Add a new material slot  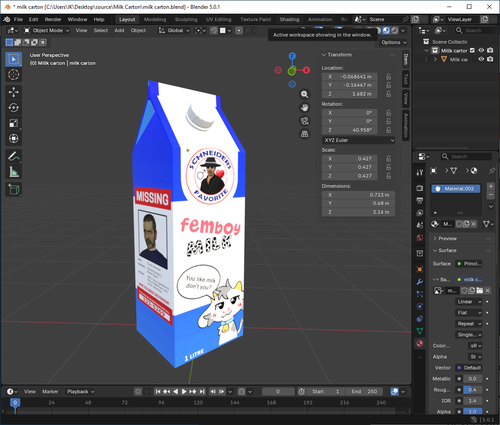tap(491, 186)
